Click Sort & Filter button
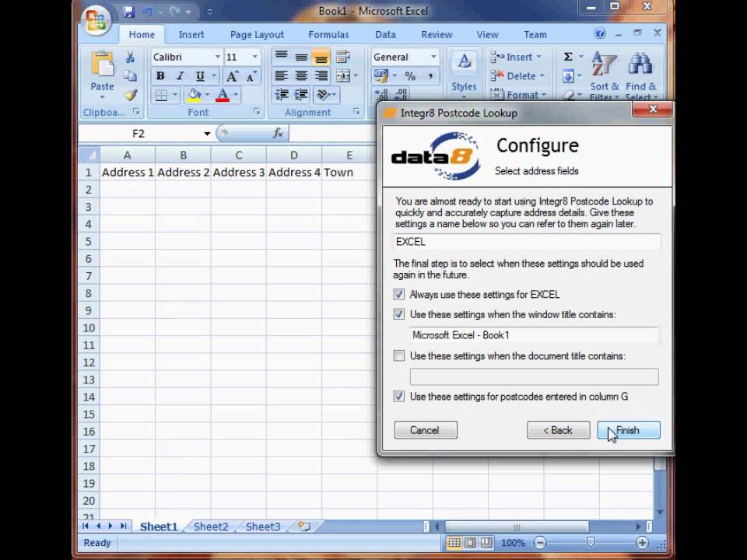Screen dimensions: 747x560 604,75
